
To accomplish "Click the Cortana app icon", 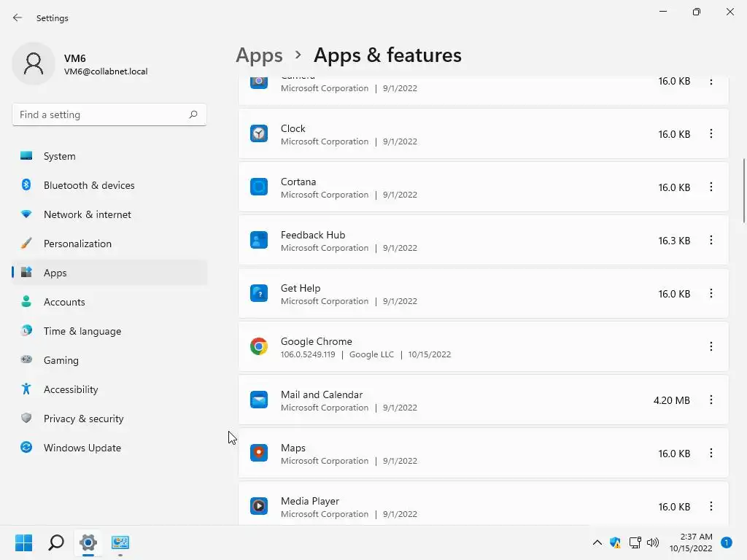I will pos(259,187).
